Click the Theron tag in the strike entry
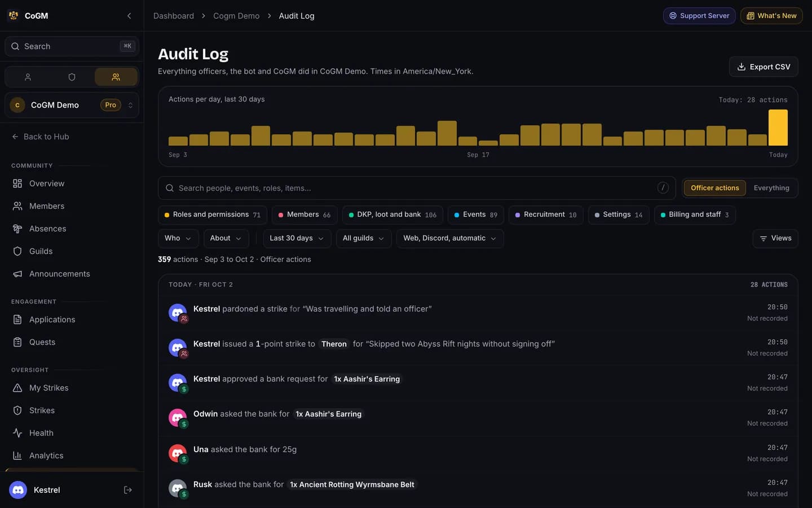 334,344
